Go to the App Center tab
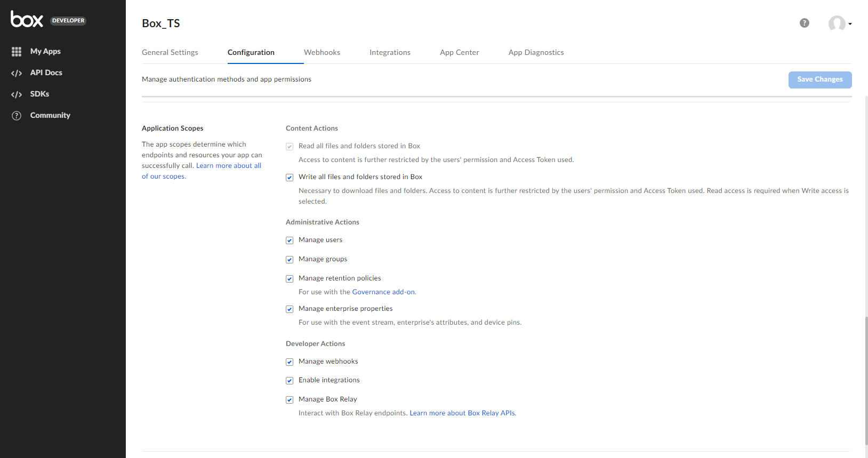Viewport: 868px width, 458px height. click(460, 52)
